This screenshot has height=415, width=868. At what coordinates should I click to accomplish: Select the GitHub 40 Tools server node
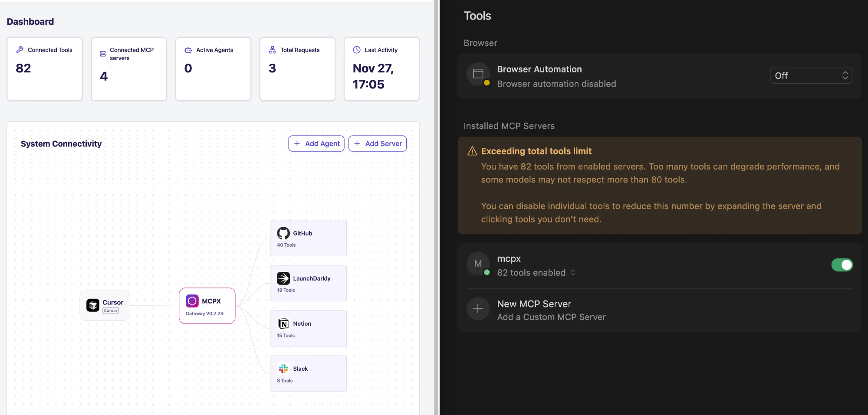308,238
